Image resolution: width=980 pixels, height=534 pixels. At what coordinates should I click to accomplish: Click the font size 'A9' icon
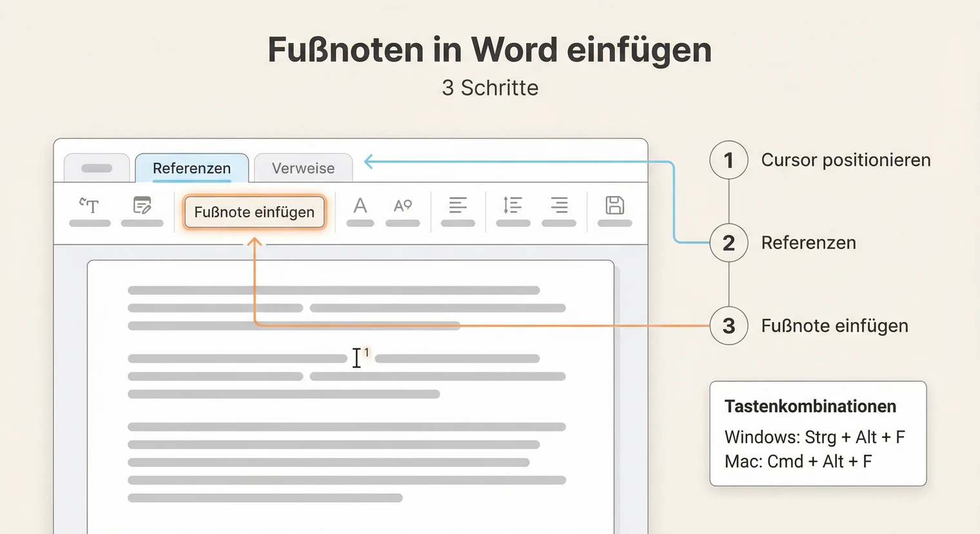tap(402, 206)
